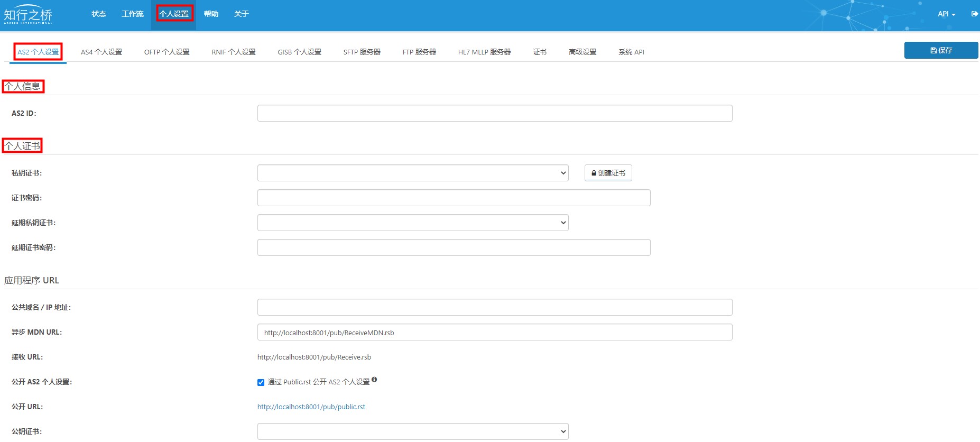
Task: Open the 公钥证书 dropdown
Action: 413,431
